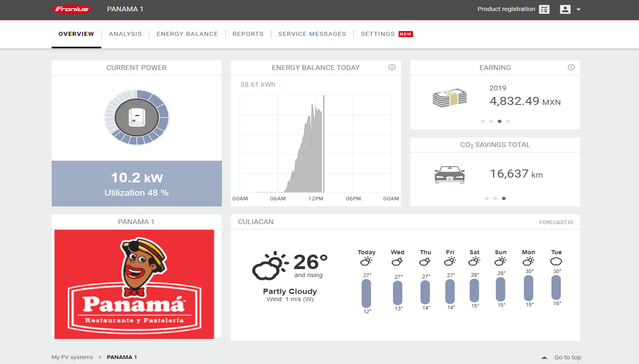Image resolution: width=639 pixels, height=364 pixels.
Task: Open the user account profile icon
Action: click(x=565, y=9)
